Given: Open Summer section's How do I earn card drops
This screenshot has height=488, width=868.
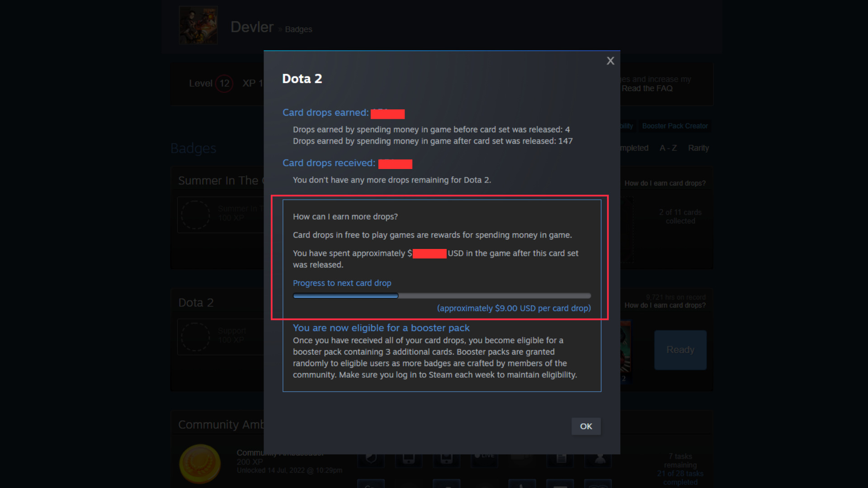Looking at the screenshot, I should 665,183.
